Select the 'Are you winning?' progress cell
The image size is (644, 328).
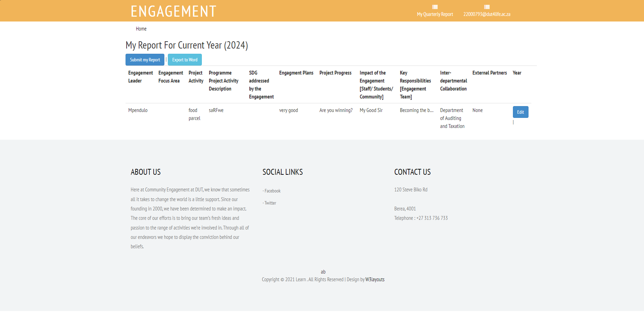point(336,110)
